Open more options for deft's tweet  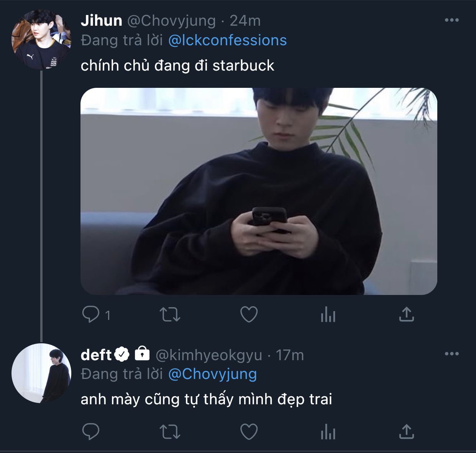[x=451, y=354]
